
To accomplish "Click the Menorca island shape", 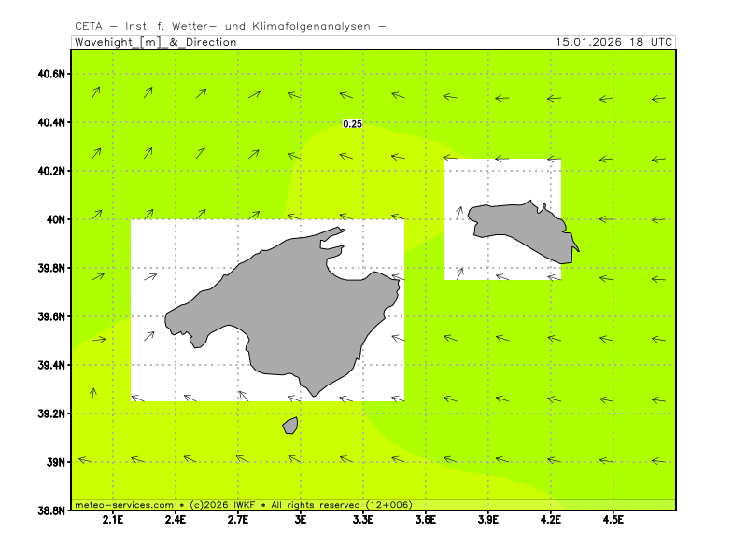I will click(x=521, y=222).
